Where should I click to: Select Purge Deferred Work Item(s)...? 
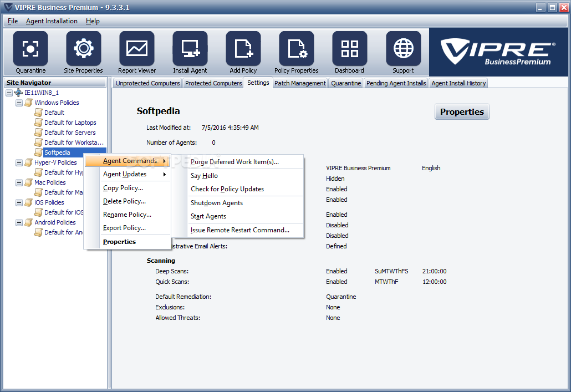[237, 162]
